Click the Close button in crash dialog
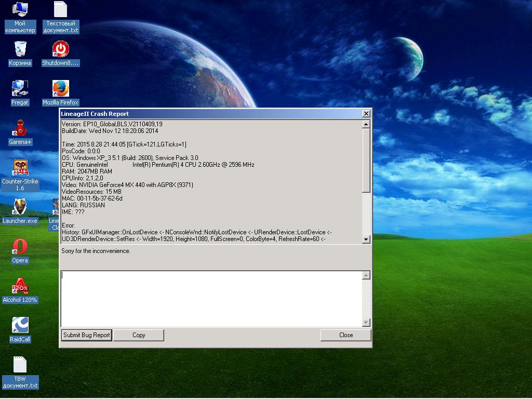 pos(345,335)
